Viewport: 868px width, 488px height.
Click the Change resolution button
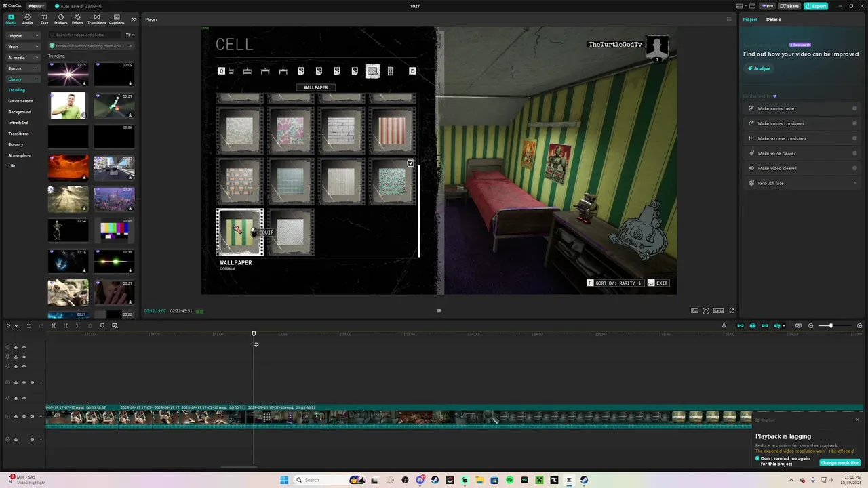pos(840,463)
